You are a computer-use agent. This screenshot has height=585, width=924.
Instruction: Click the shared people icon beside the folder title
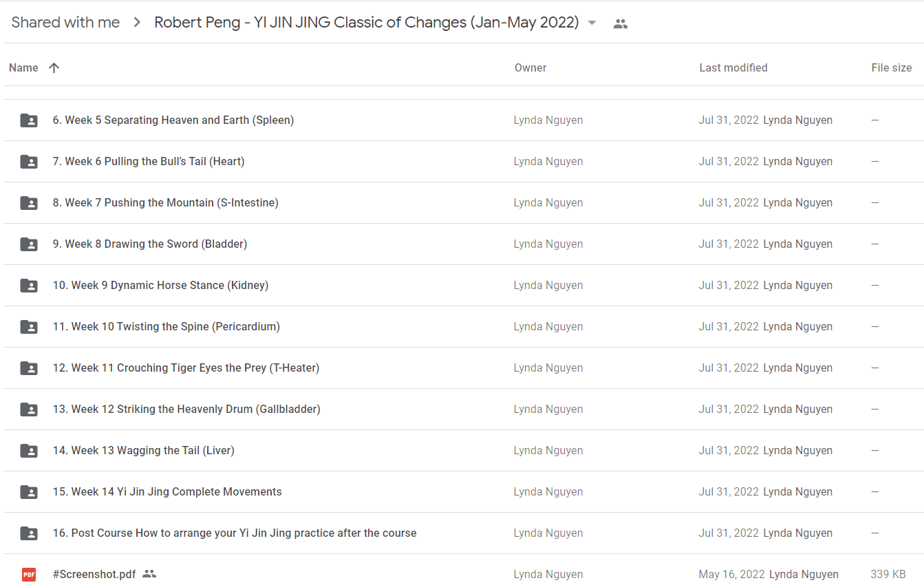[x=621, y=23]
